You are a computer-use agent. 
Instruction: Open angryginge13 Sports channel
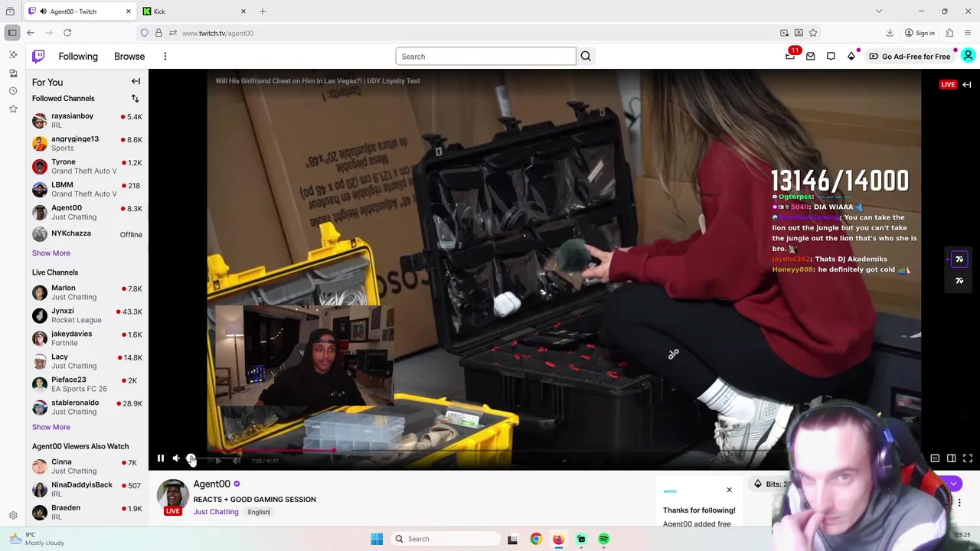click(x=87, y=143)
